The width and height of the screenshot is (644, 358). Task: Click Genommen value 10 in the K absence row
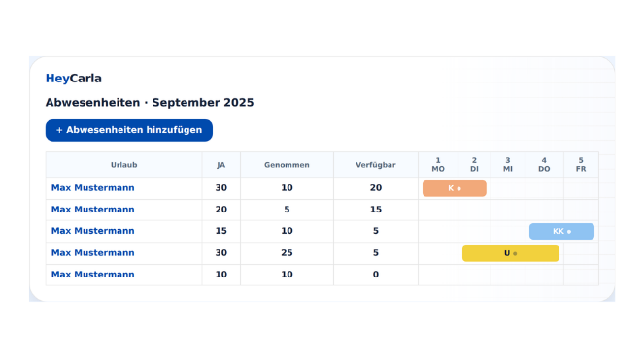287,188
